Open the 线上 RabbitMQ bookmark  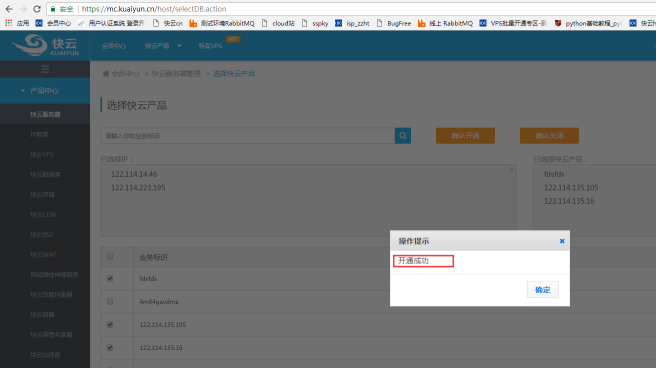[446, 23]
